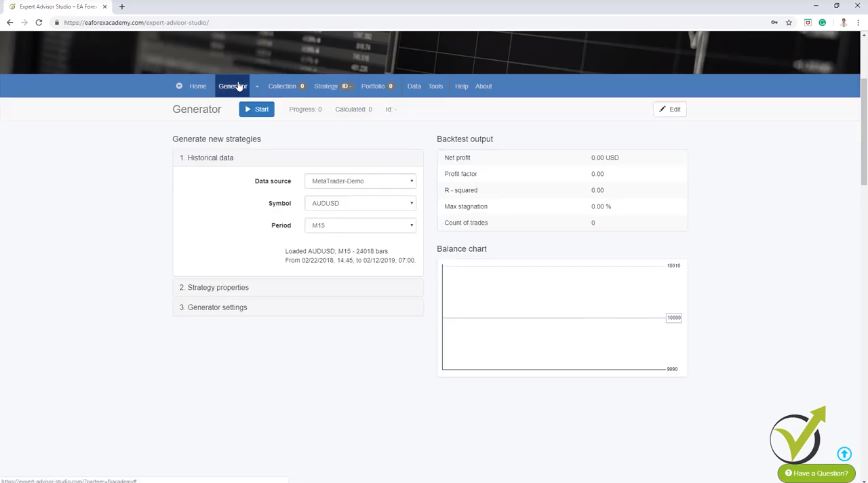This screenshot has width=868, height=483.
Task: Click the Count of trades row label
Action: tap(466, 222)
